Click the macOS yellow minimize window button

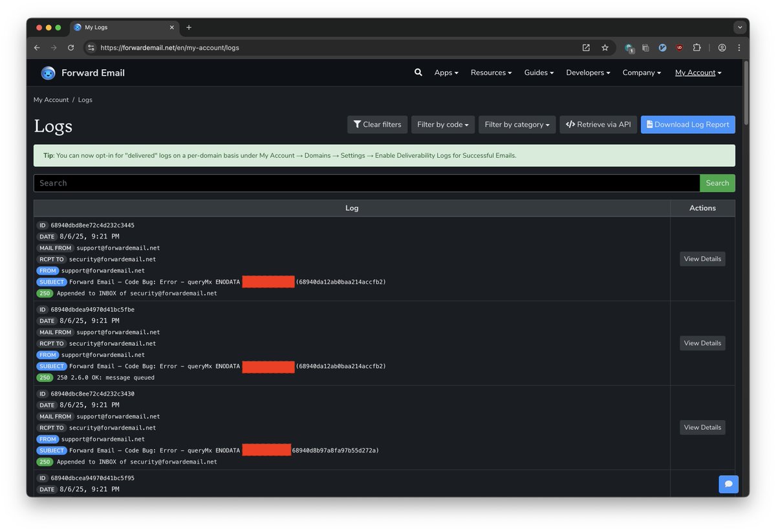[x=48, y=28]
